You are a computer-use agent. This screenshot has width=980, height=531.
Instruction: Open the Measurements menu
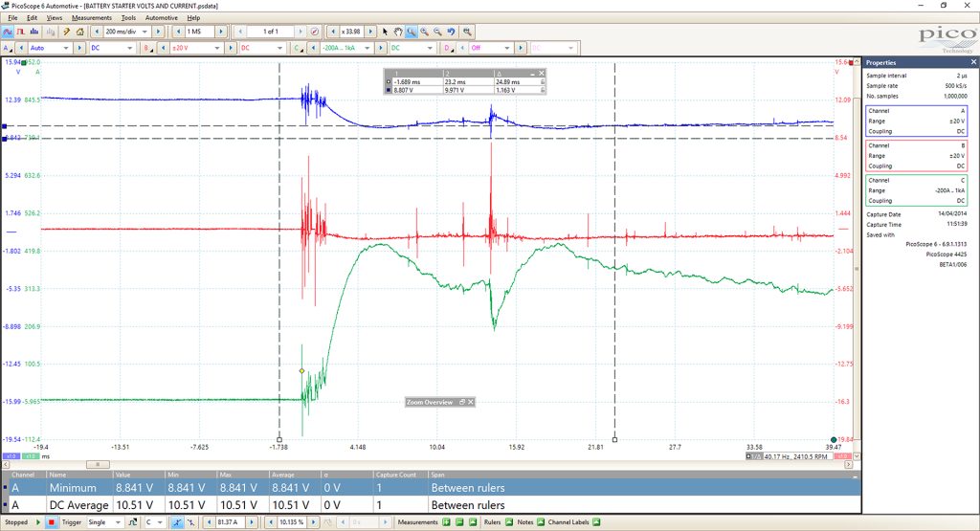point(91,17)
